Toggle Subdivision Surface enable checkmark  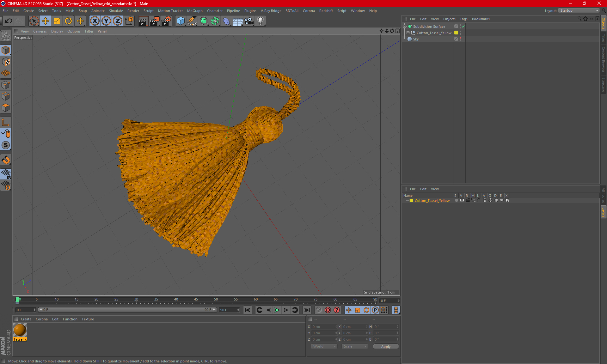[x=463, y=27]
